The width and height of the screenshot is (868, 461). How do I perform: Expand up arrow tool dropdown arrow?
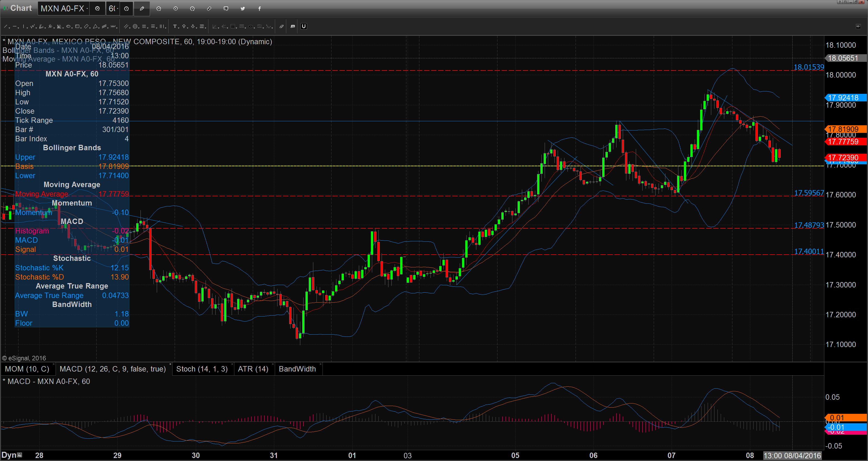188,28
